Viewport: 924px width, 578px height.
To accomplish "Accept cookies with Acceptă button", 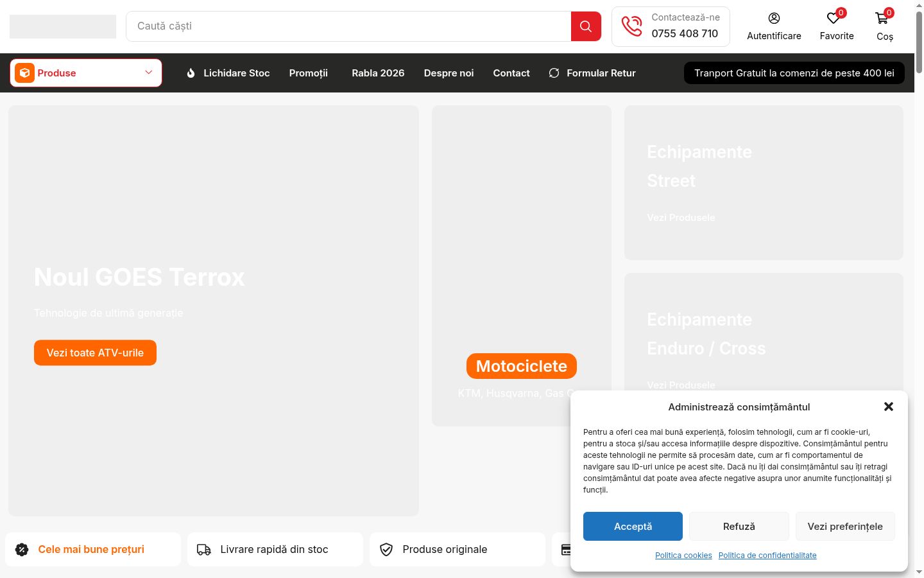I will point(633,526).
